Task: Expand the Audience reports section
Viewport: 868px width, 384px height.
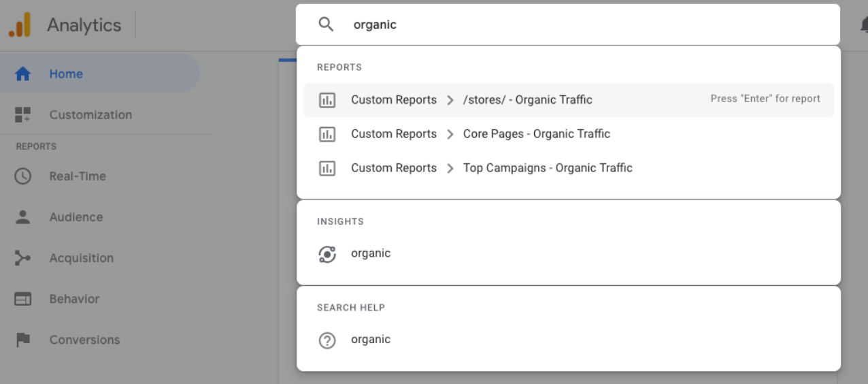Action: click(x=76, y=217)
